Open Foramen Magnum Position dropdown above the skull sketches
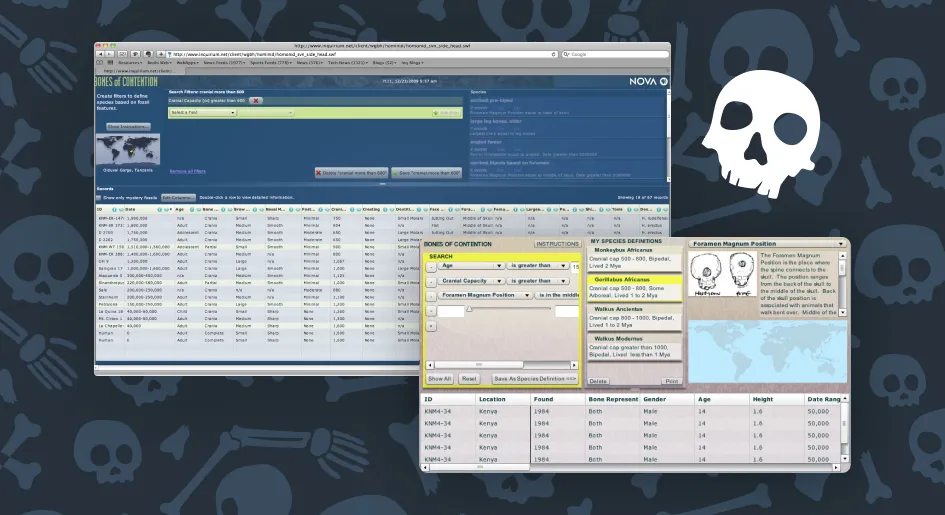 coord(767,244)
